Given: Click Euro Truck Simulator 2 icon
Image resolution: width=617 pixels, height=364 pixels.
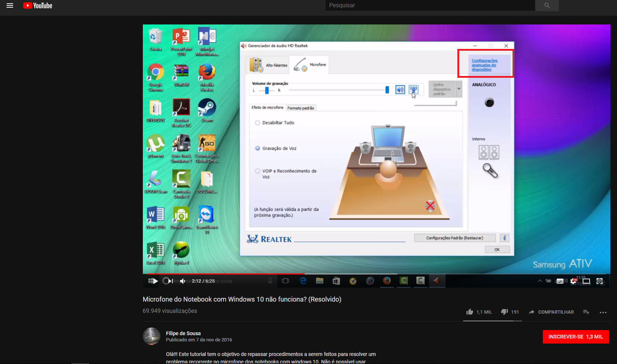Looking at the screenshot, I should point(182,148).
